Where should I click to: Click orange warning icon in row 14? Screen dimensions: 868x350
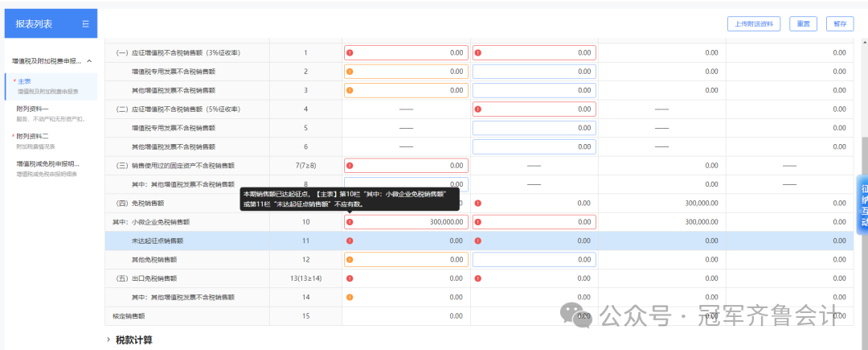point(350,298)
